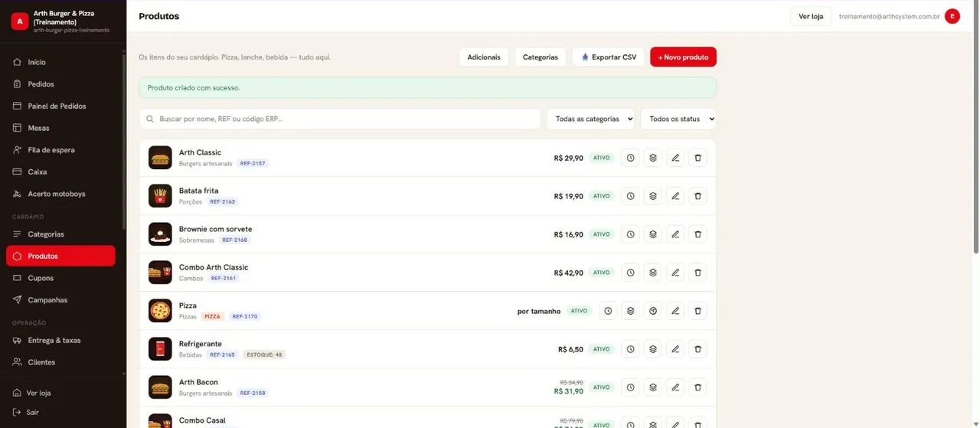
Task: Click Ver loja button in header
Action: 811,16
